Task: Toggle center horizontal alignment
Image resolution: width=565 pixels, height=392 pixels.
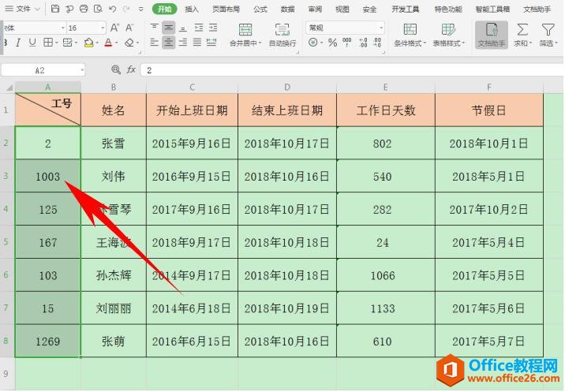Action: coord(168,43)
